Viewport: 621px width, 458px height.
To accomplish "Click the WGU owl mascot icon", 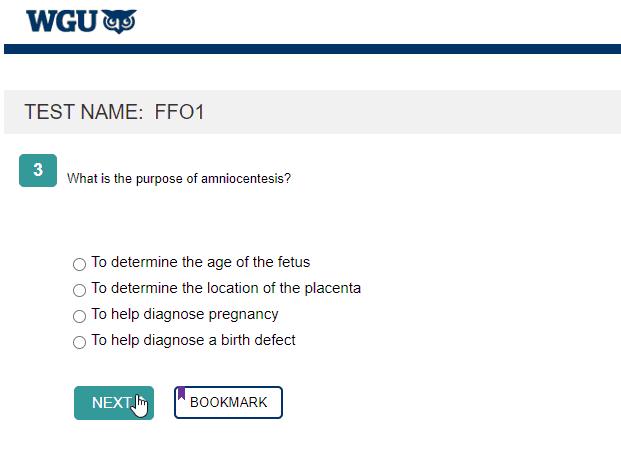I will [x=119, y=20].
